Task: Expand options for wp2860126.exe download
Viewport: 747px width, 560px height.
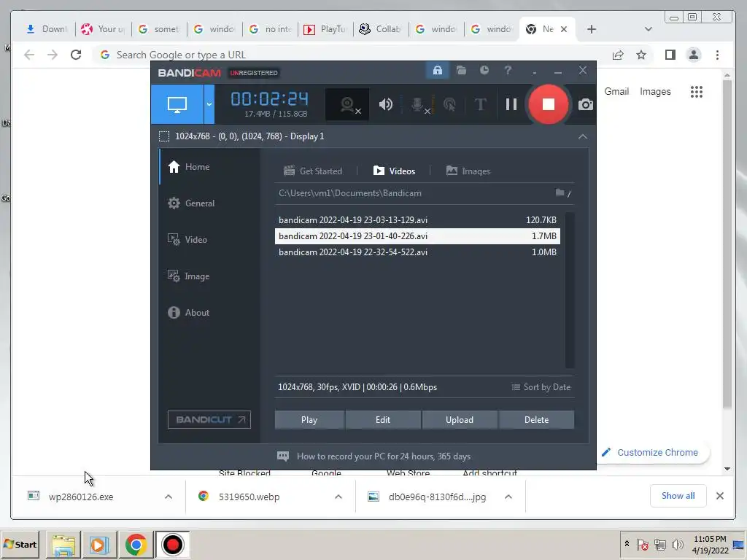Action: 169,497
